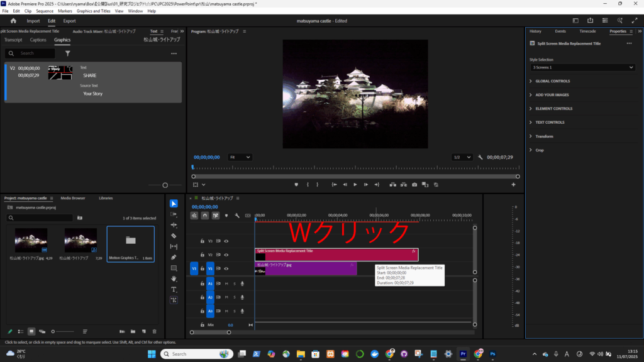Switch to the Media Browser tab
Screen dimensions: 644x362
coord(74,198)
